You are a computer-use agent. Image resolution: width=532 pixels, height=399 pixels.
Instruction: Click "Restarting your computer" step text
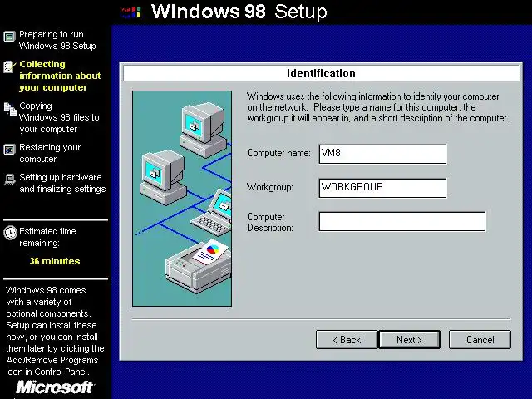click(50, 153)
